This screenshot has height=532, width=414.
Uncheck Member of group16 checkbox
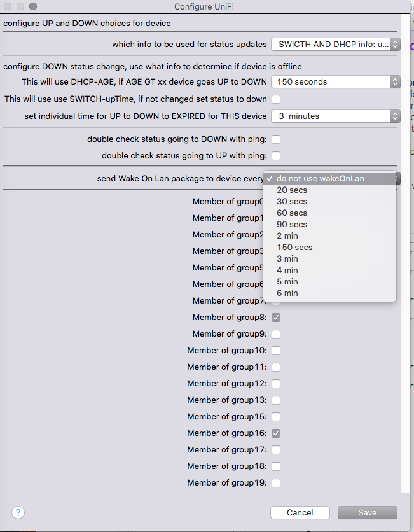click(276, 433)
